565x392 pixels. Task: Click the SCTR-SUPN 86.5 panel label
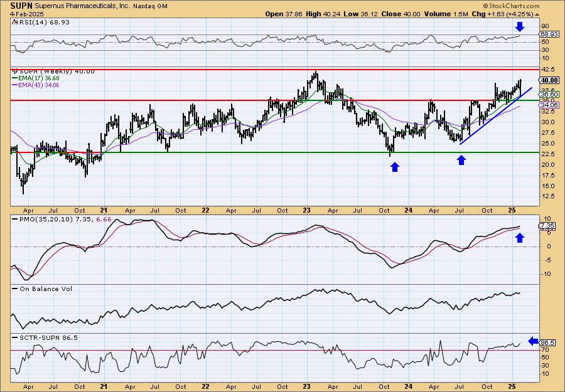tap(48, 337)
